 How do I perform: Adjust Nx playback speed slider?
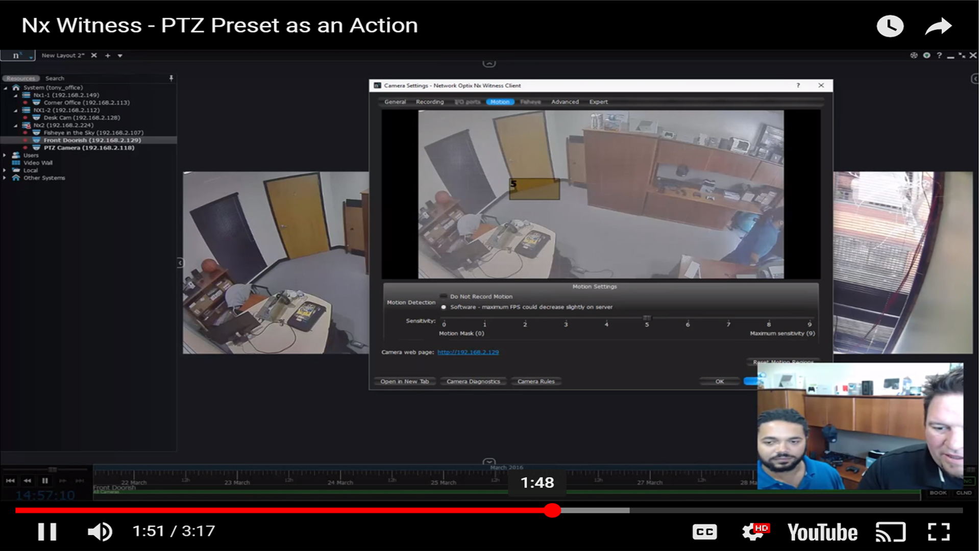52,469
